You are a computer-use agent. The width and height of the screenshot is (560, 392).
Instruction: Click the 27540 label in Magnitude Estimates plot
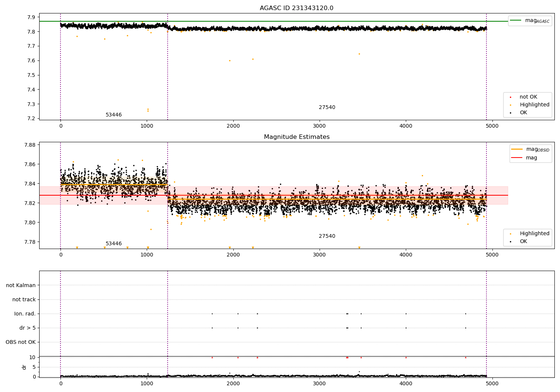[x=327, y=236]
